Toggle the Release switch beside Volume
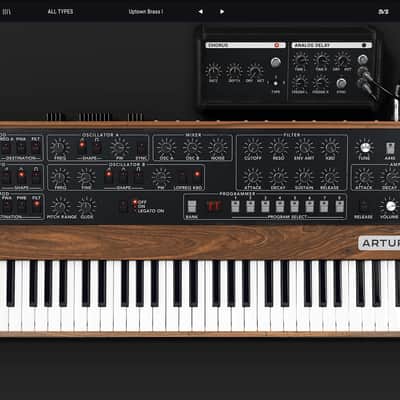 coord(363,206)
